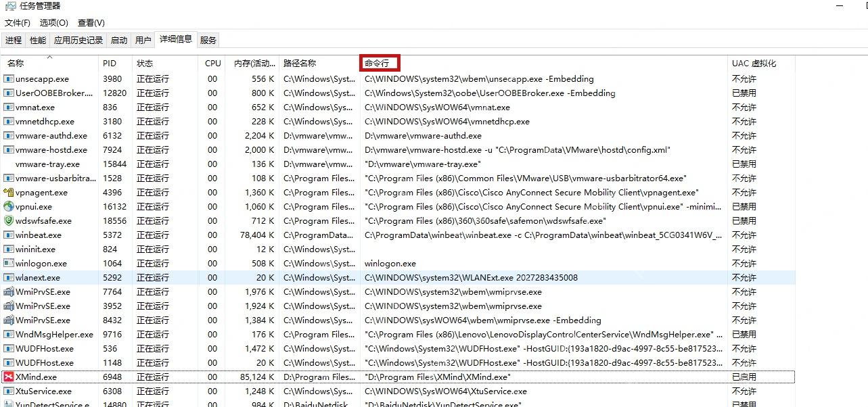Switch to the 用户 tab

pos(143,41)
